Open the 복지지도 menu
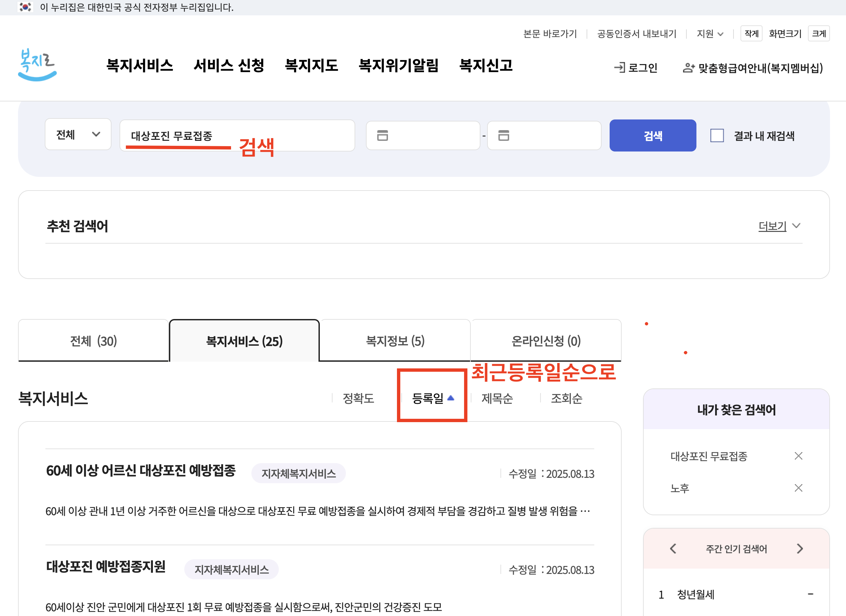Viewport: 846px width, 616px height. point(311,66)
